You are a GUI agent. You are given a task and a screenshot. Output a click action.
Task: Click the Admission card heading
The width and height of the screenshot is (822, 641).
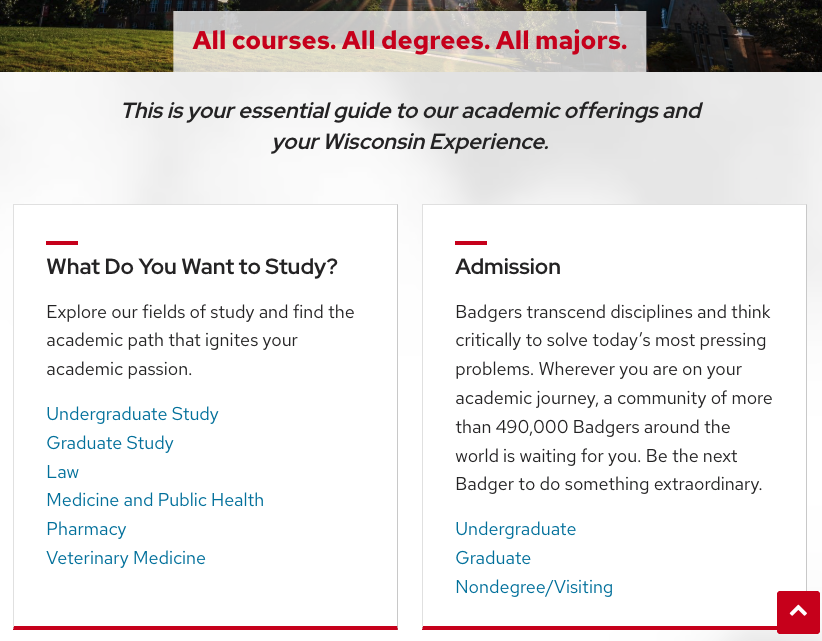(508, 267)
